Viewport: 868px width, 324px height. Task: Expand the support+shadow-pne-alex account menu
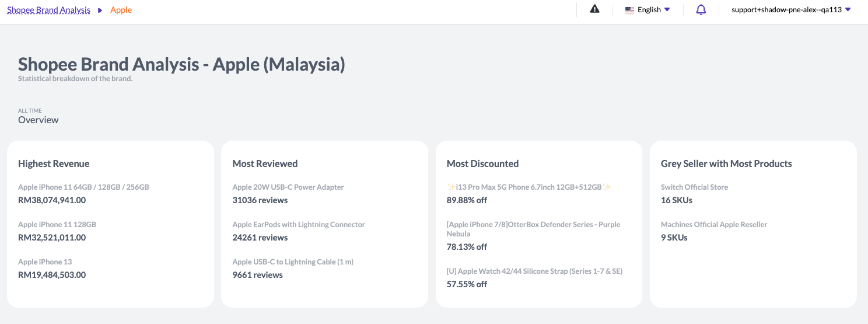tap(791, 10)
